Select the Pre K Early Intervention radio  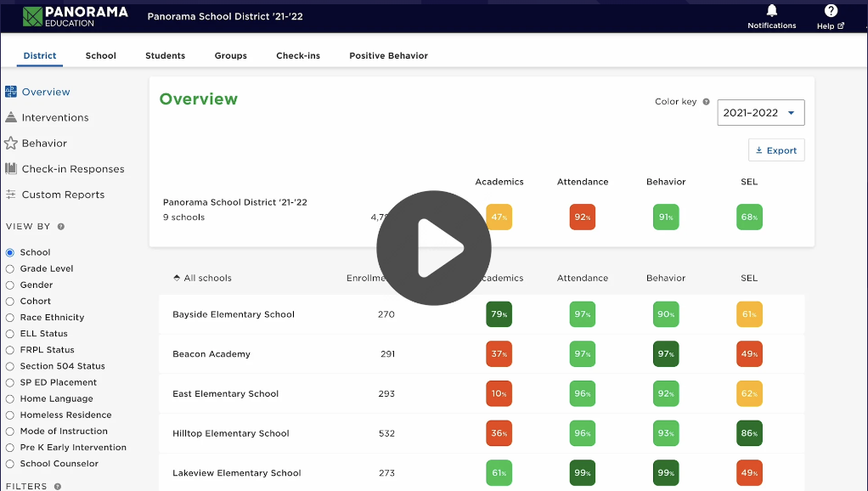pyautogui.click(x=10, y=448)
